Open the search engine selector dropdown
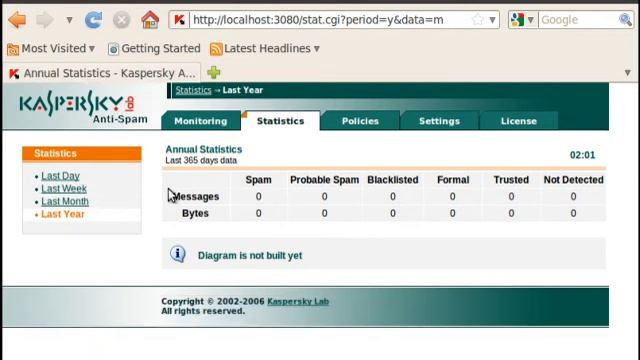 (522, 20)
